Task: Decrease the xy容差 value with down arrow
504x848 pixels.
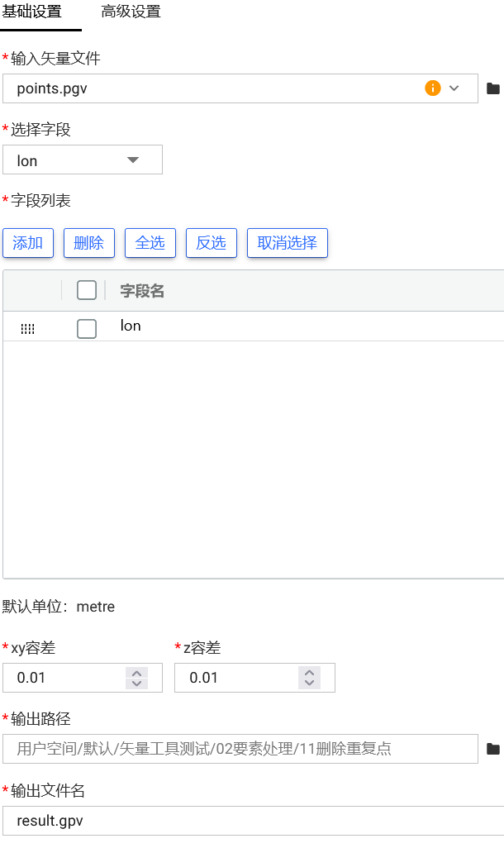Action: [136, 683]
